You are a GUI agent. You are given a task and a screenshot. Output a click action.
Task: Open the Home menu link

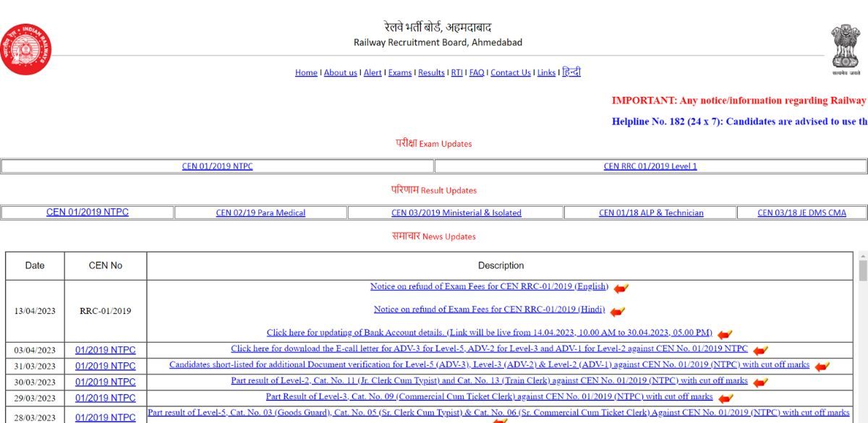306,73
